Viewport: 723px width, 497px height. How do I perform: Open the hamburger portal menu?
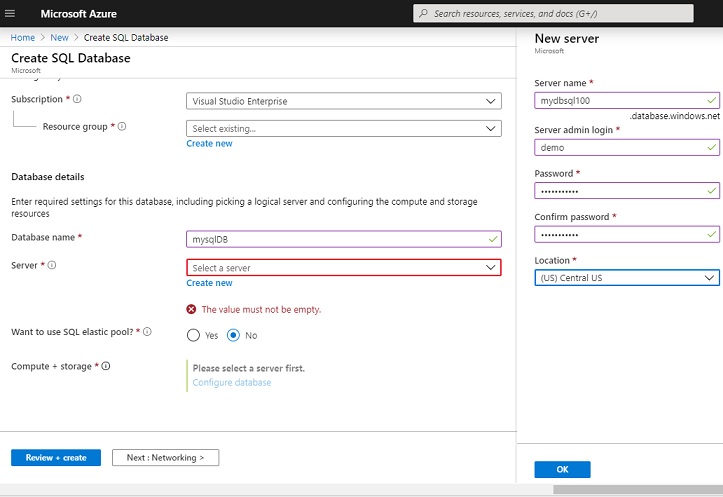[10, 13]
